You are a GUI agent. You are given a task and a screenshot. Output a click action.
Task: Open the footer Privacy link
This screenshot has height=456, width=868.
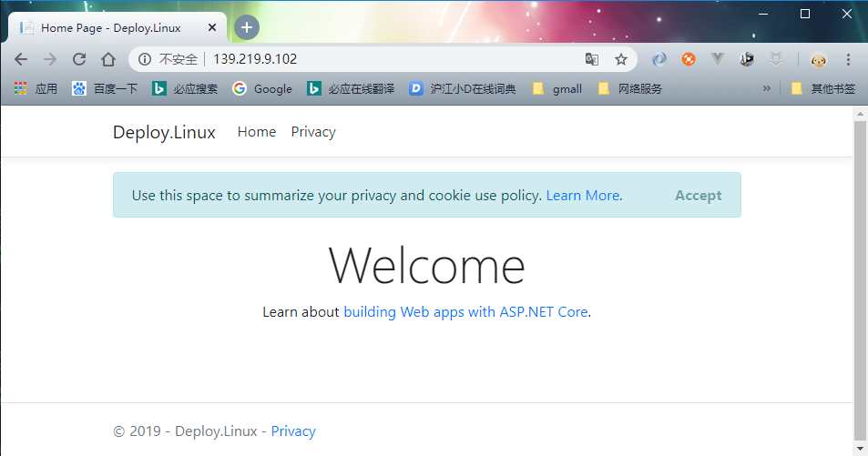293,431
